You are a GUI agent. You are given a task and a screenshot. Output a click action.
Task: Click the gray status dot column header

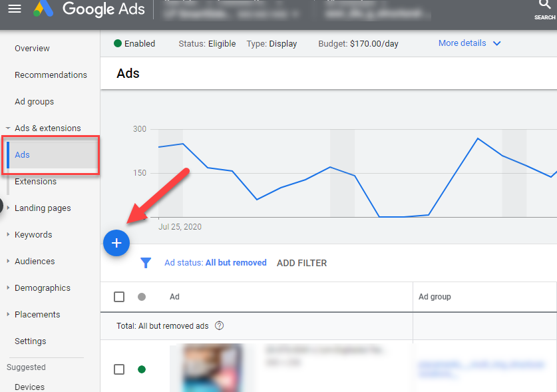142,297
